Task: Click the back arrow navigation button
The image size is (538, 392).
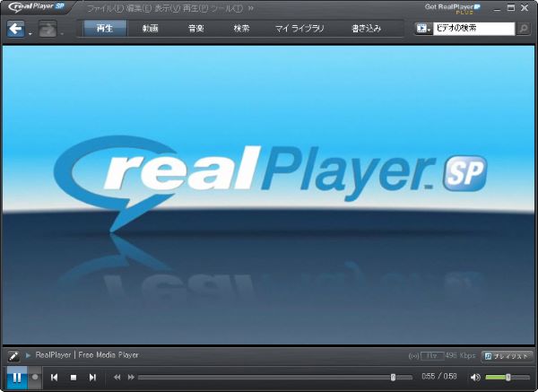Action: (16, 29)
